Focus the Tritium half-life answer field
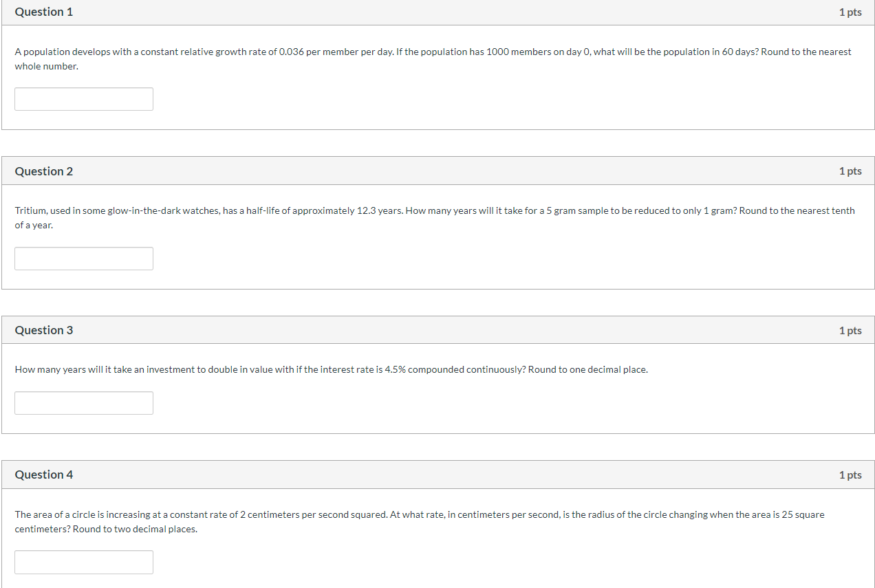The image size is (875, 588). pyautogui.click(x=84, y=259)
